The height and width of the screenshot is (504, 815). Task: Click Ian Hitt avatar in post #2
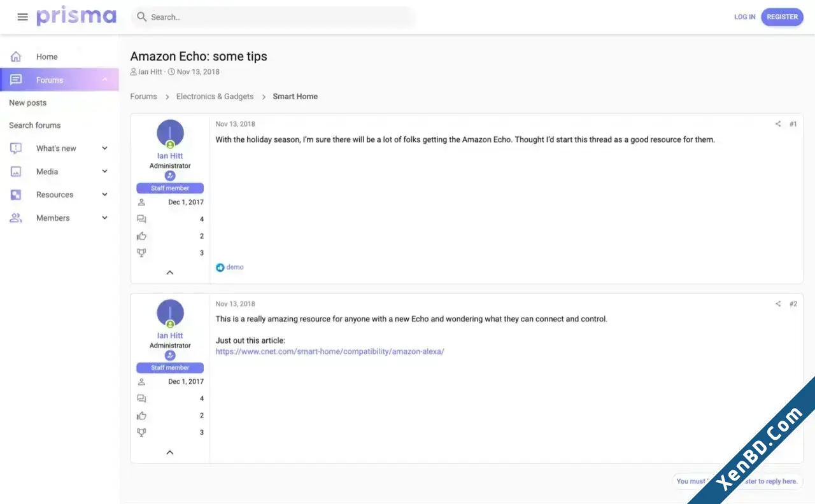click(170, 312)
